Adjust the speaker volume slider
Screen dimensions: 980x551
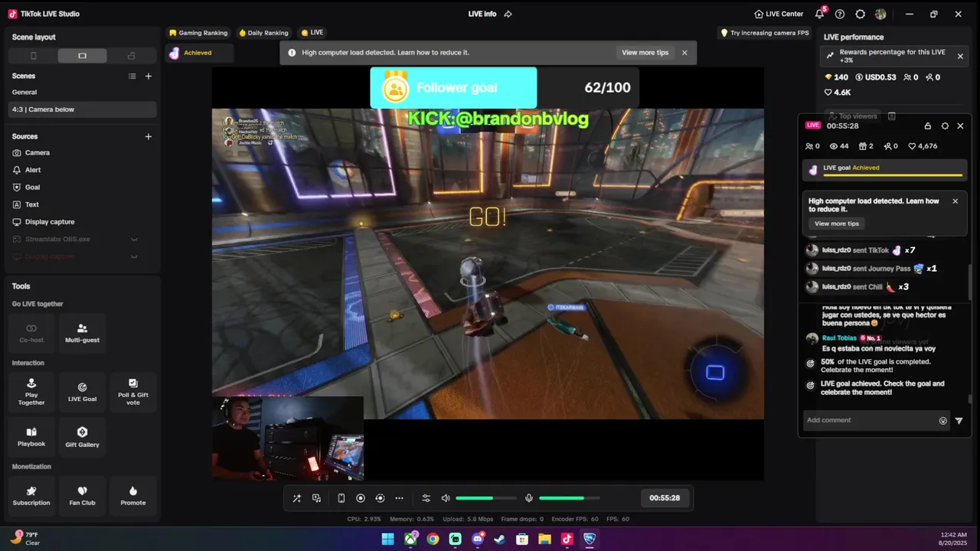[x=486, y=498]
